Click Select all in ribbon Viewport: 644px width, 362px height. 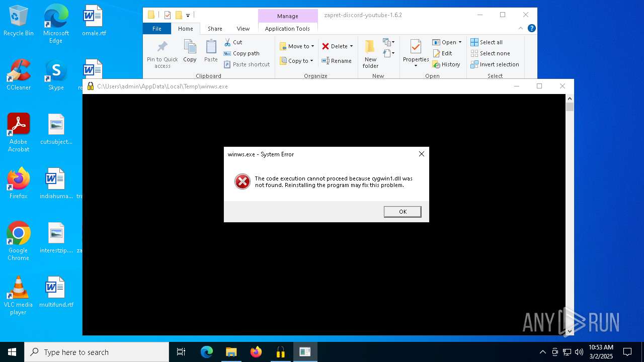487,42
